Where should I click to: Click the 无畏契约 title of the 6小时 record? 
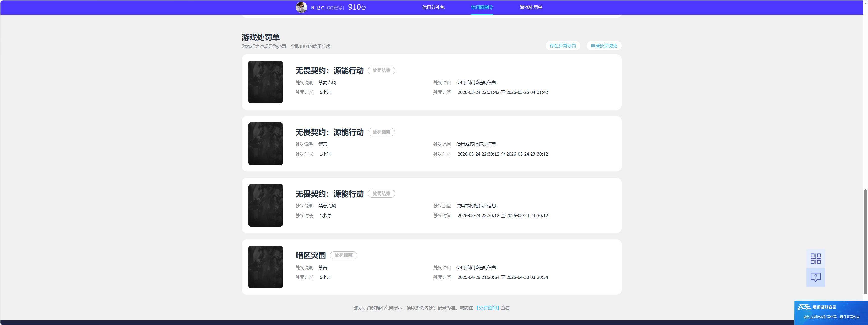click(329, 70)
